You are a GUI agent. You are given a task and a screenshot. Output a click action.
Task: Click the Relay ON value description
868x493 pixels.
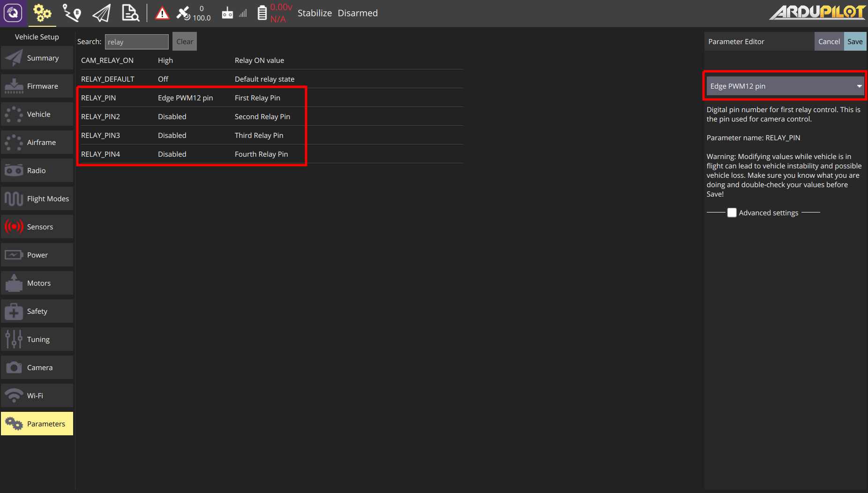[259, 61]
